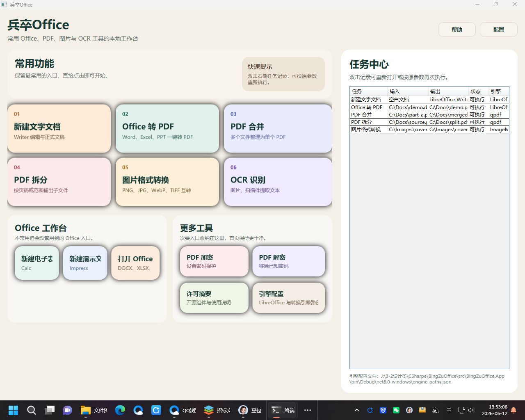525x420 pixels.
Task: Open the notification bell icon
Action: pos(514,410)
